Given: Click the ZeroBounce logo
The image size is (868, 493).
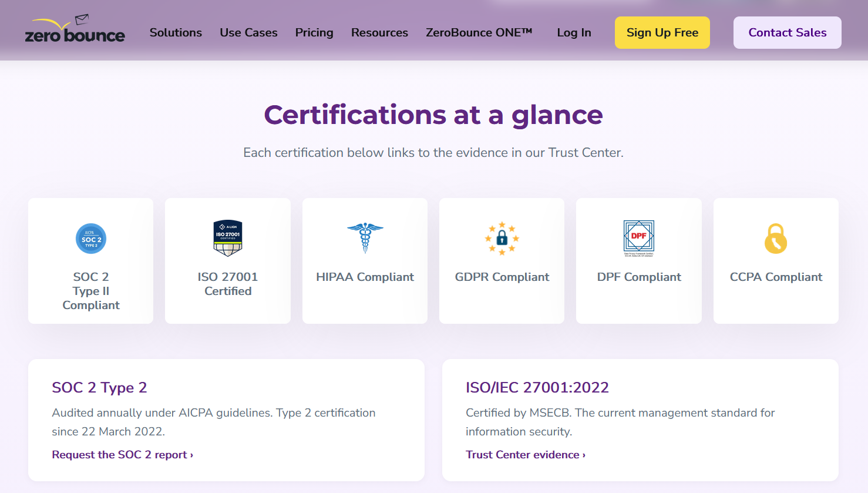Looking at the screenshot, I should click(x=75, y=29).
